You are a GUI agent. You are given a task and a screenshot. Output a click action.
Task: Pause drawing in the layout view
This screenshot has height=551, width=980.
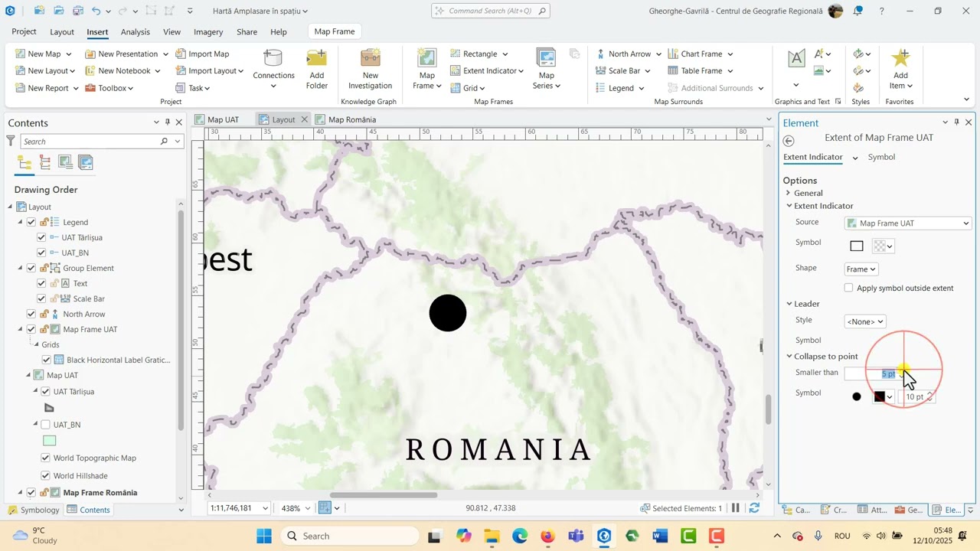click(736, 508)
